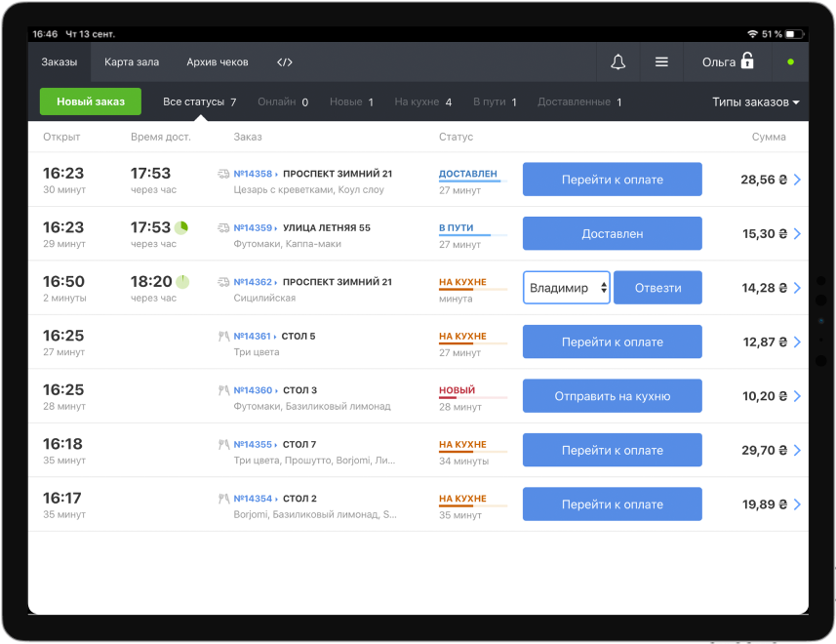This screenshot has height=644, width=836.
Task: Click the В ПУТИ status progress bar
Action: tap(473, 235)
